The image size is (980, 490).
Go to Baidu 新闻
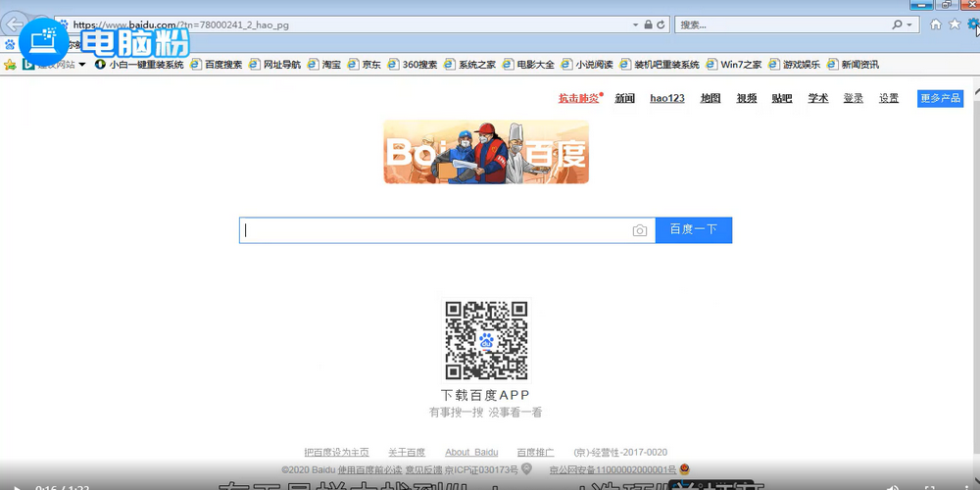625,98
